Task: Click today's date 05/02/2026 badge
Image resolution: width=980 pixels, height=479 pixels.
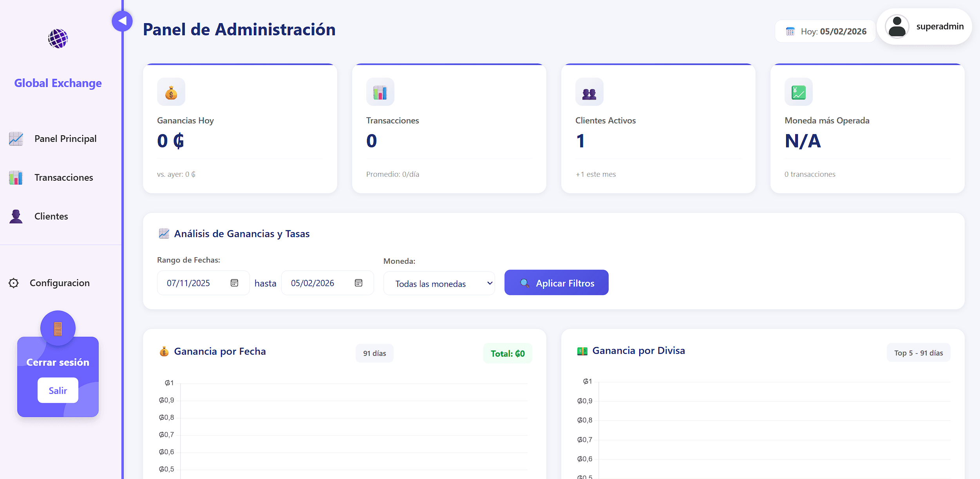Action: (825, 31)
